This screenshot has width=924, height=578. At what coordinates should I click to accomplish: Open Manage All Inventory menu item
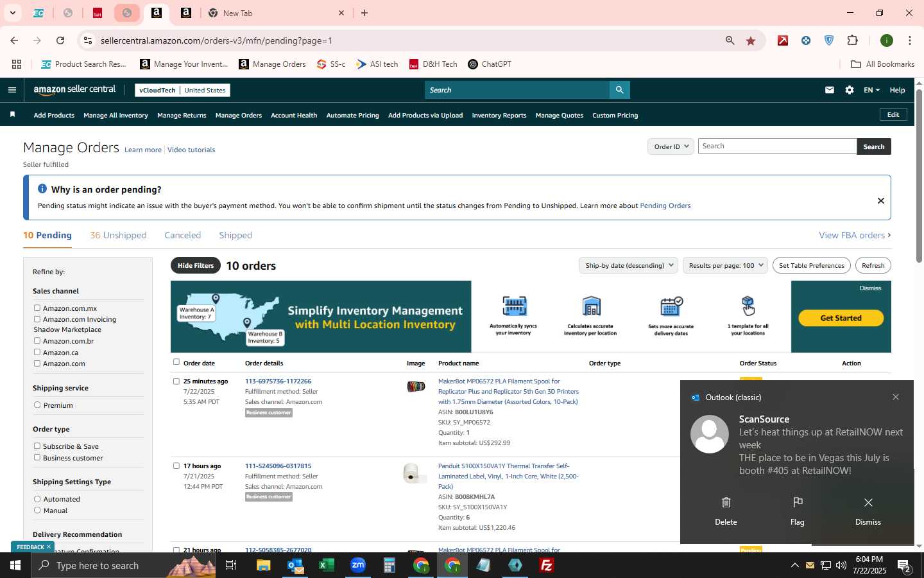click(x=116, y=116)
